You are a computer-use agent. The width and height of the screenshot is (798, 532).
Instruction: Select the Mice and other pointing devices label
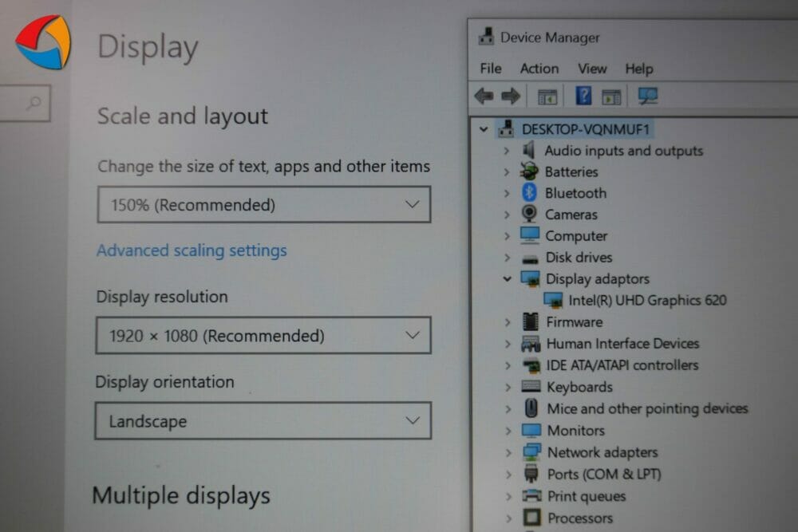point(647,408)
